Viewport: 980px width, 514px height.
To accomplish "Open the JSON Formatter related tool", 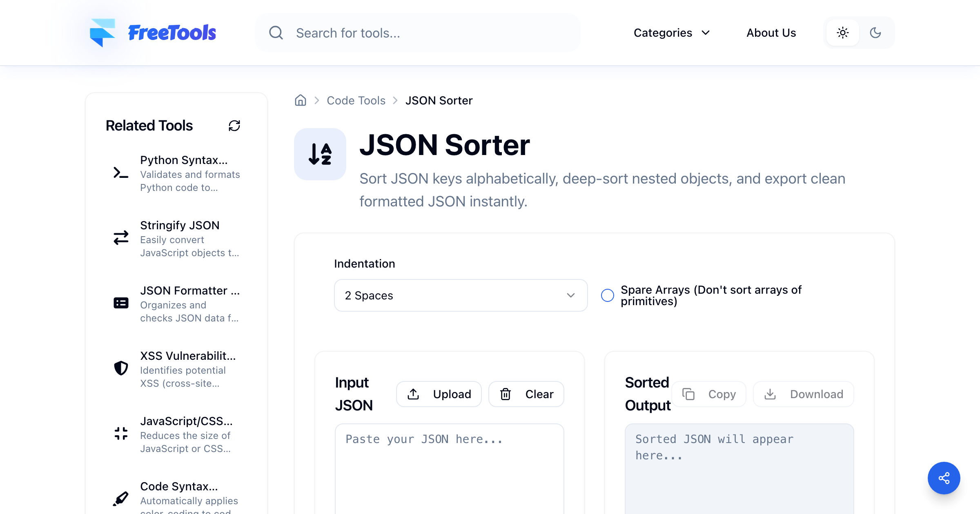I will pos(176,304).
